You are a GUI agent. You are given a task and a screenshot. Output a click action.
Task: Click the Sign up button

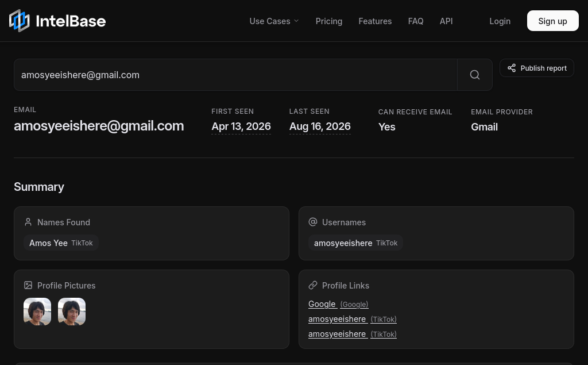[x=553, y=21]
